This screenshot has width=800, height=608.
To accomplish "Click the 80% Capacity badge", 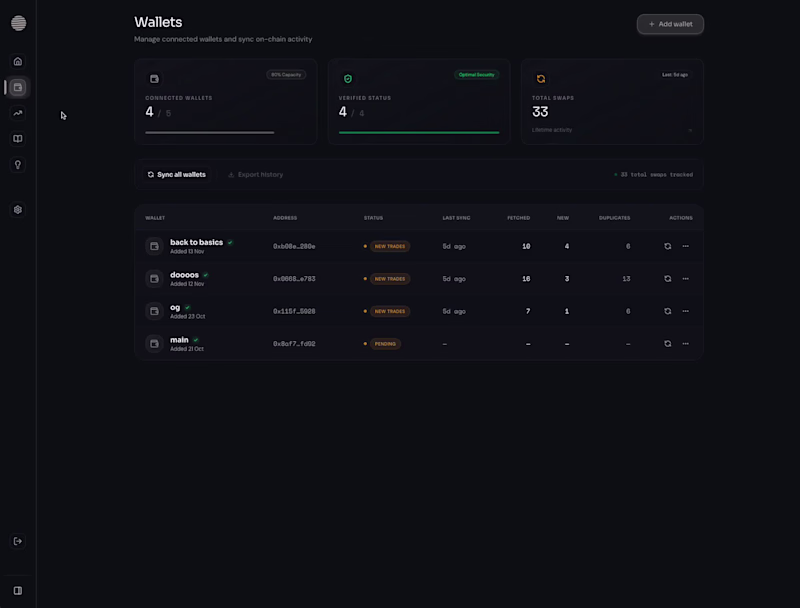I will (286, 75).
